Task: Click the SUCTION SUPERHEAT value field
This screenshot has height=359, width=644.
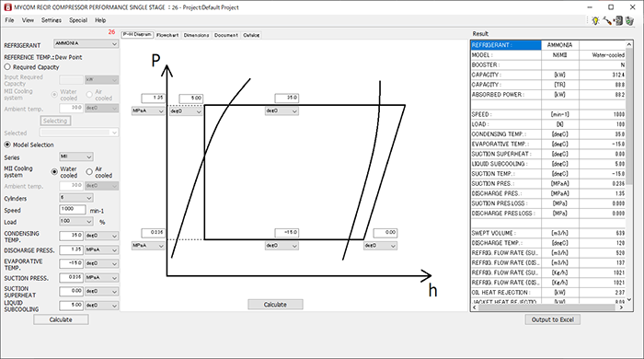Action: click(x=72, y=291)
